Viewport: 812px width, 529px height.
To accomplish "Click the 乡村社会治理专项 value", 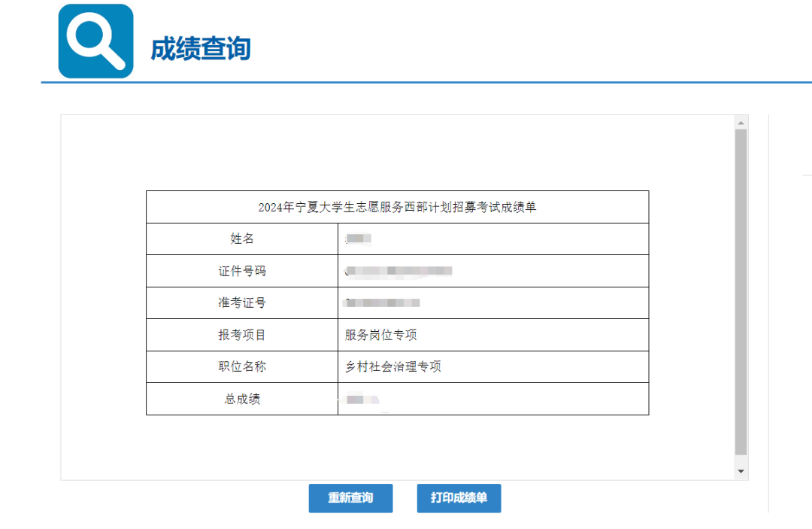I will point(393,366).
